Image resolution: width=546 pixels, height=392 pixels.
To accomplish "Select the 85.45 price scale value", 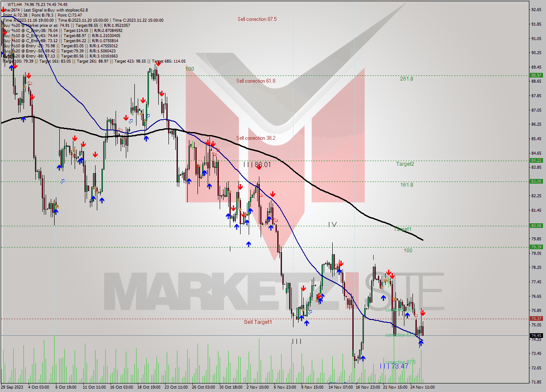I will 536,139.
